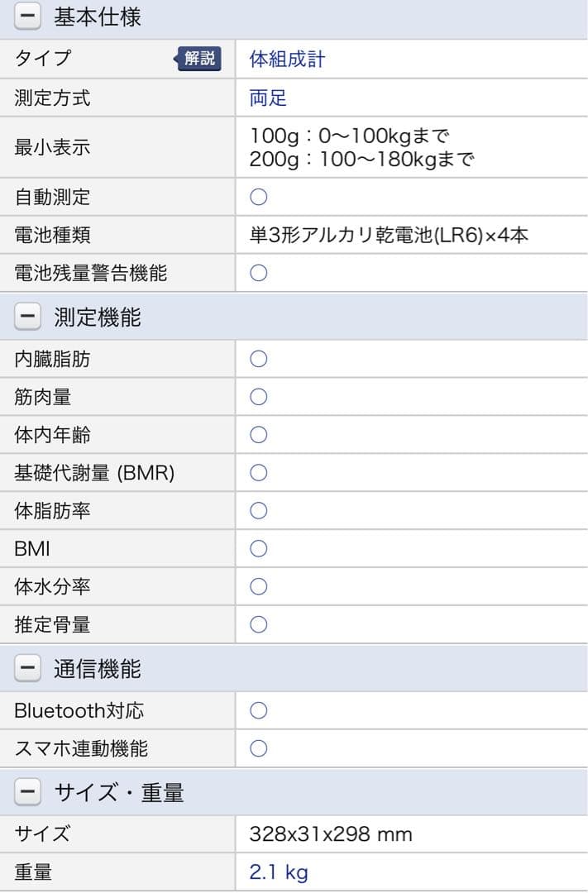Open the 解説 explanation badge
The height and width of the screenshot is (893, 588).
click(198, 59)
